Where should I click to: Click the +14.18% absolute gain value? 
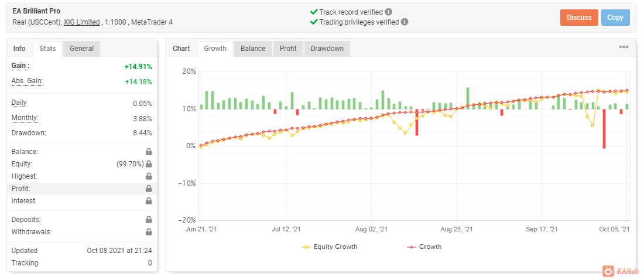pos(138,82)
